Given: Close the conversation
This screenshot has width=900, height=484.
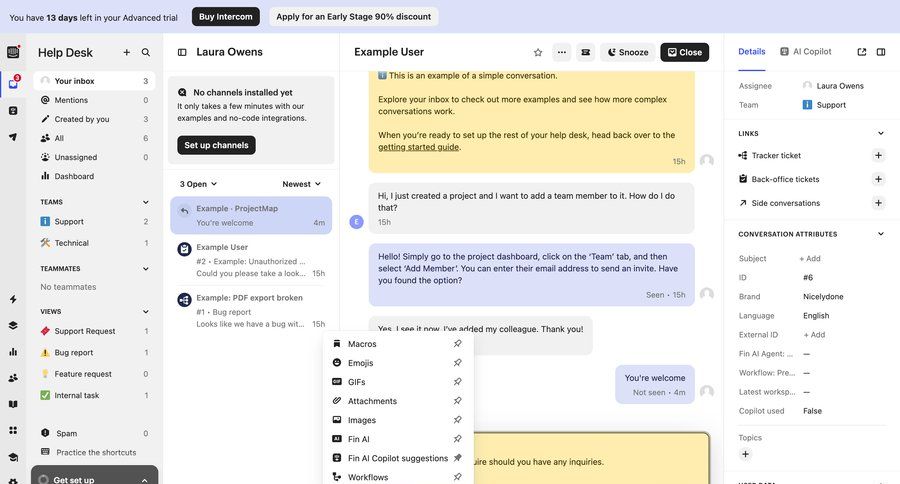Looking at the screenshot, I should point(685,52).
